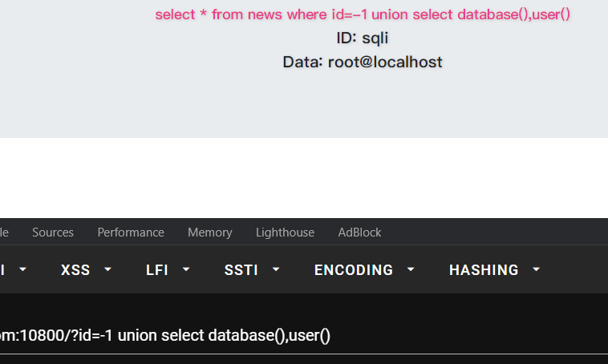Switch to the Performance tab
Image resolution: width=608 pixels, height=364 pixels.
click(131, 233)
